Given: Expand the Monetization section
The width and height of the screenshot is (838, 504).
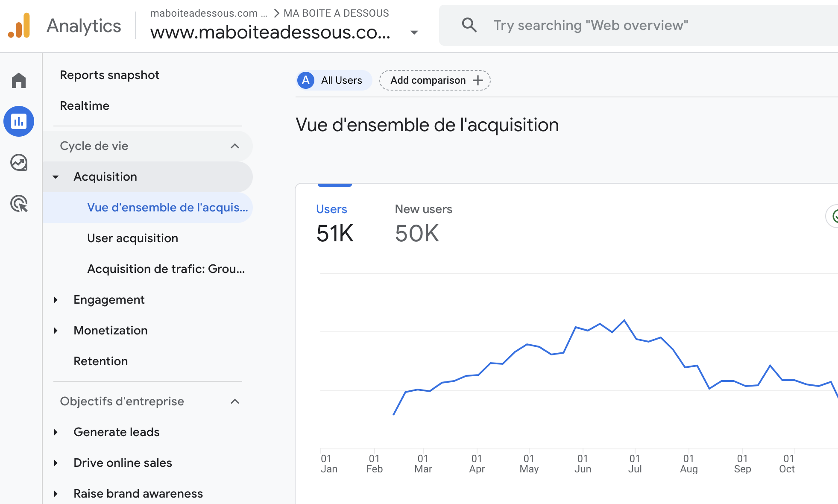Looking at the screenshot, I should 56,331.
